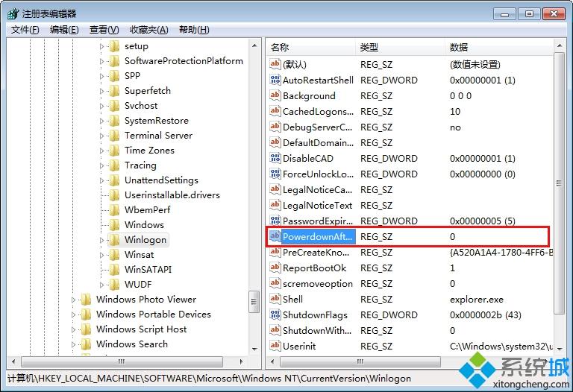Click the folder icon of Tracing key
This screenshot has width=573, height=392.
pyautogui.click(x=114, y=165)
